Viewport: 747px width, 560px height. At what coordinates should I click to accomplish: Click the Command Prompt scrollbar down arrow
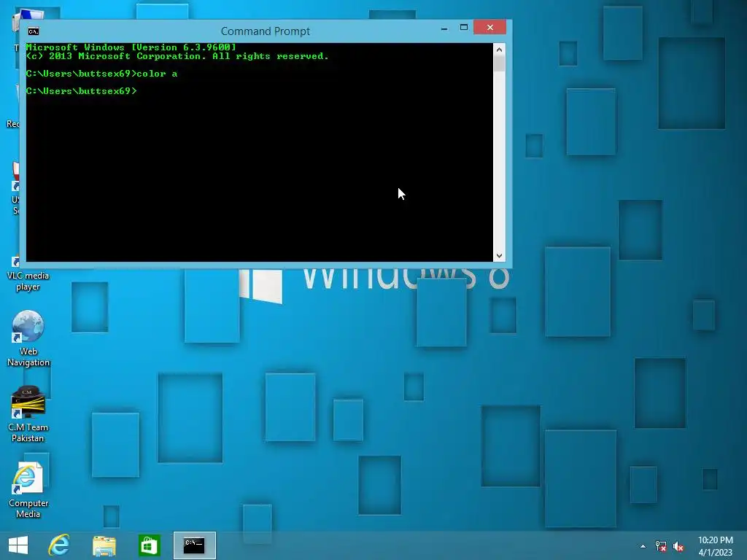(499, 256)
